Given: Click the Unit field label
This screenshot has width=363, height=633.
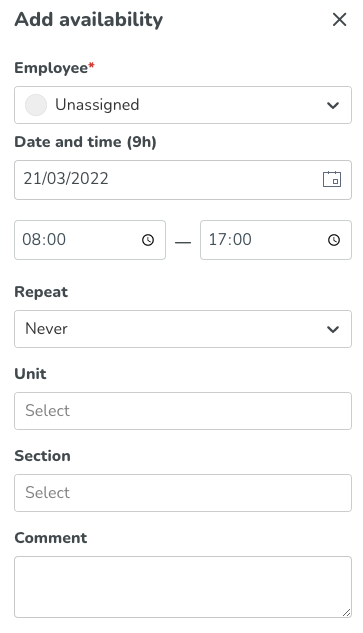Looking at the screenshot, I should point(30,374).
